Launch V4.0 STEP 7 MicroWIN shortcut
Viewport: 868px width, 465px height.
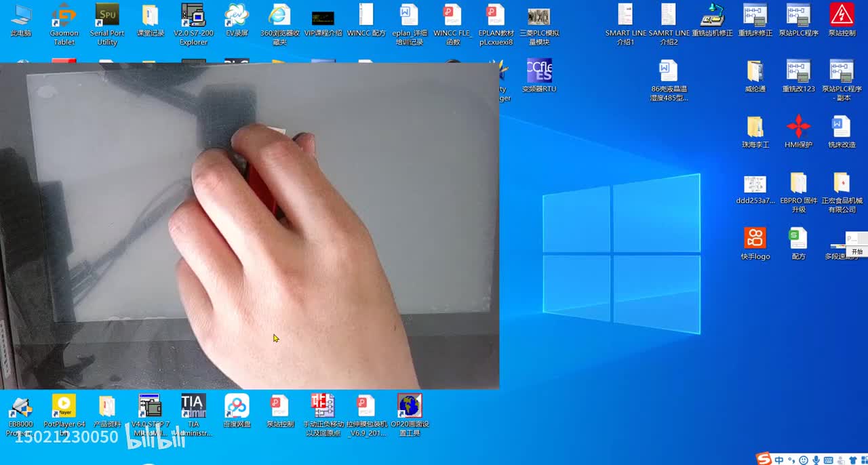point(150,416)
